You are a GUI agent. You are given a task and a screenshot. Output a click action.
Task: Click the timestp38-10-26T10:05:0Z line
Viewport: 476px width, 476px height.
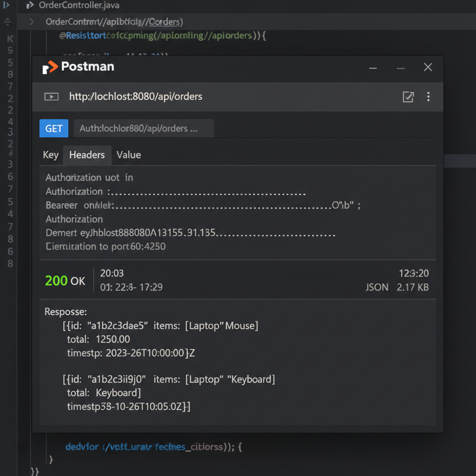pos(129,406)
